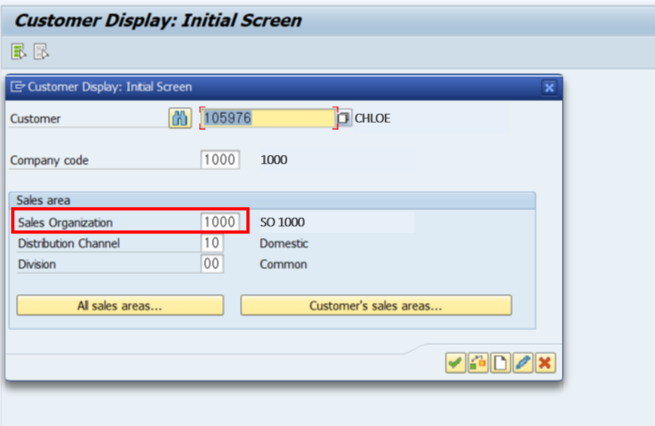Select the Customer field containing 105976
This screenshot has height=426, width=655.
269,118
